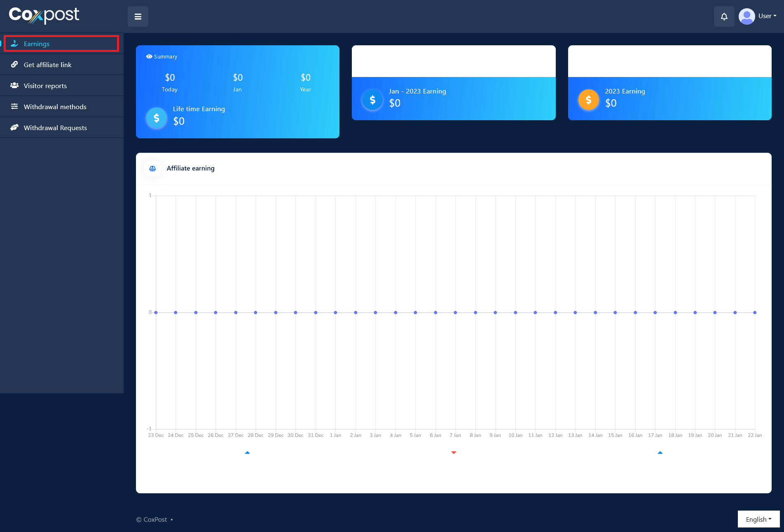Click the CoxPost footer link
The image size is (784, 532).
pos(155,520)
